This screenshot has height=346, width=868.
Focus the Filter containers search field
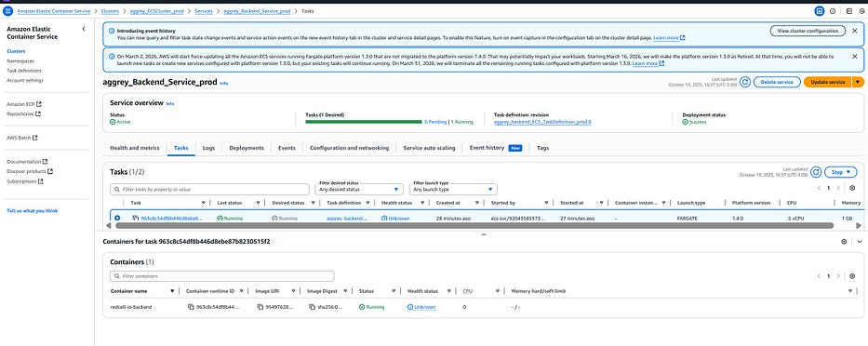click(222, 275)
